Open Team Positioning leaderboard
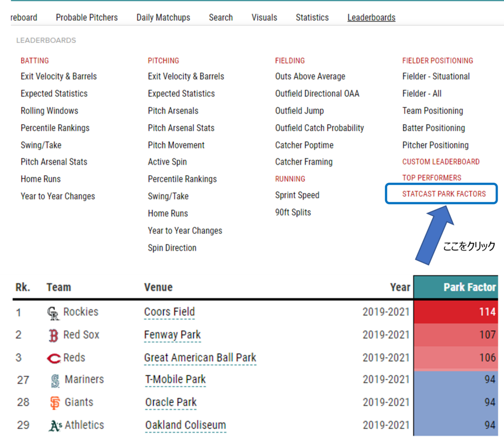 [x=433, y=111]
